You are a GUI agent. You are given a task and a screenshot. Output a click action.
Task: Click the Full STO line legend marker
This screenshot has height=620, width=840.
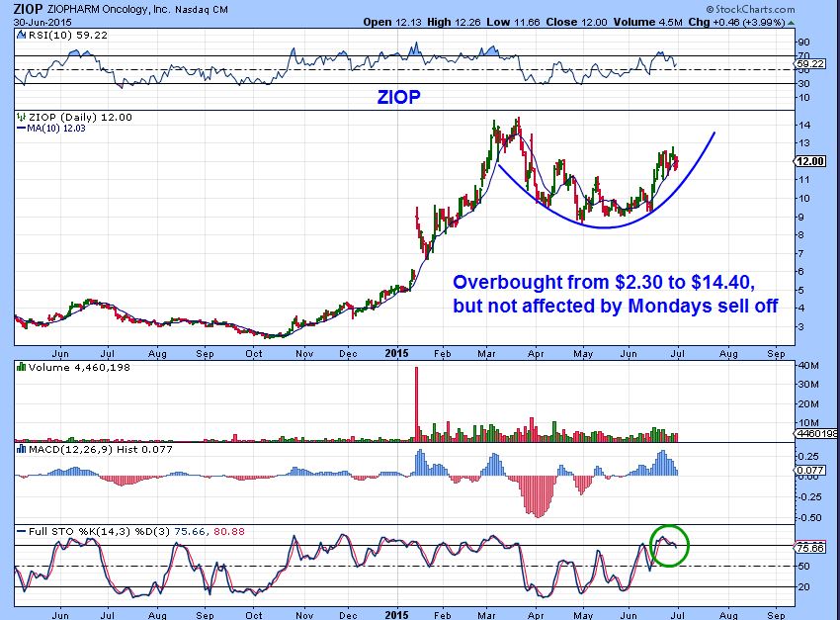click(x=22, y=532)
